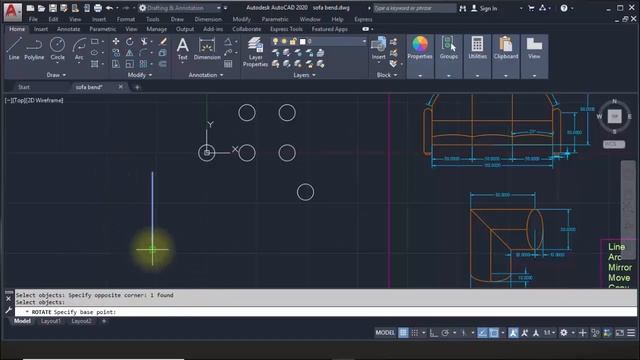Open the layer name dropdown list
The image size is (640, 360).
[364, 41]
